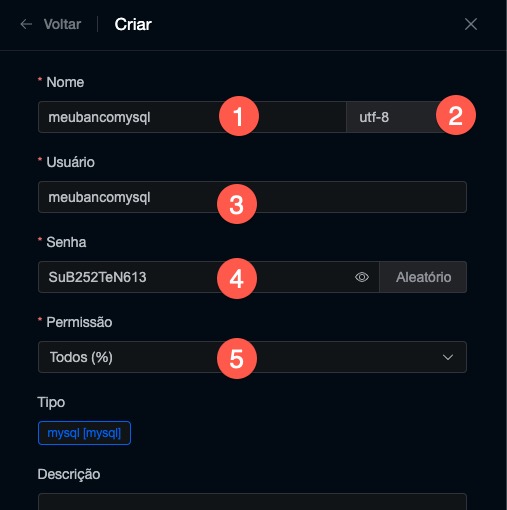The width and height of the screenshot is (507, 510).
Task: Click the red number 5 badge
Action: click(237, 359)
